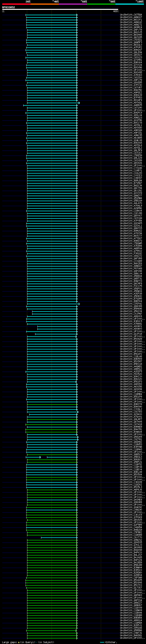Select the UniRef100_B8MLB4 row label
Screen dimensions: 146x644
tap(131, 180)
